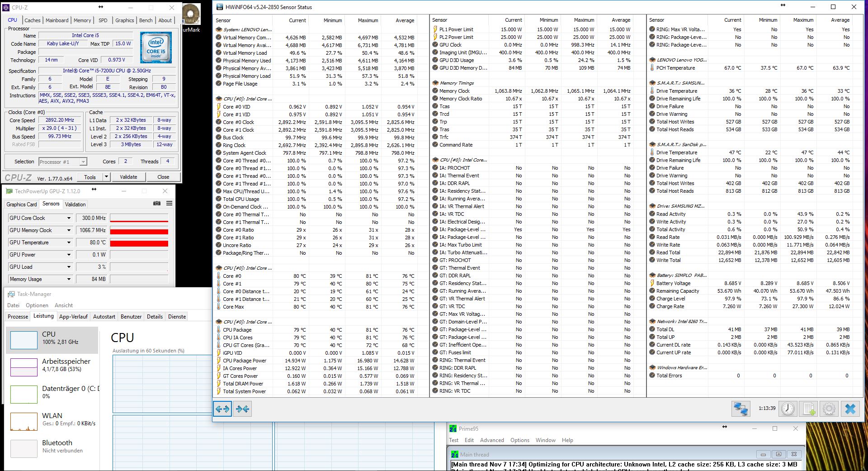Open HWiNFO remote network monitors icon

(x=741, y=409)
